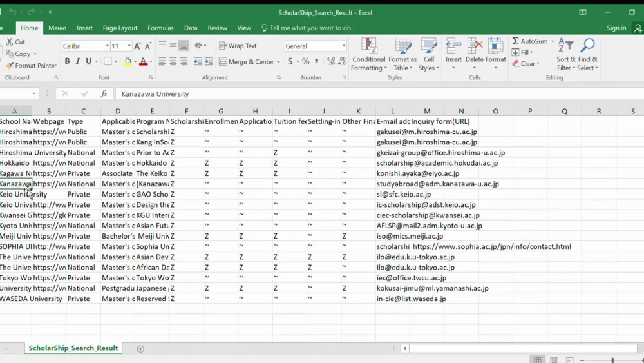Open Find & Select menu
Image resolution: width=644 pixels, height=363 pixels.
point(588,54)
